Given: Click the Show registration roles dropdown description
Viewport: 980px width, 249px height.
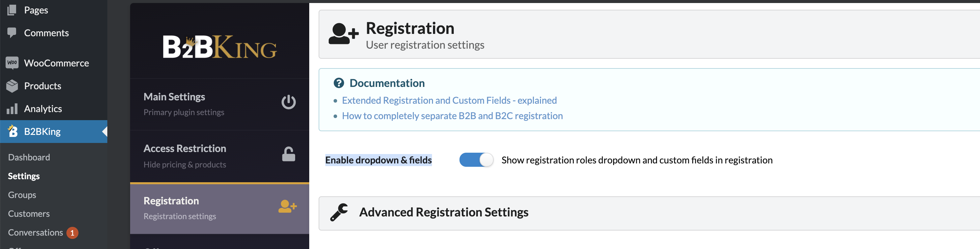Looking at the screenshot, I should pos(637,160).
